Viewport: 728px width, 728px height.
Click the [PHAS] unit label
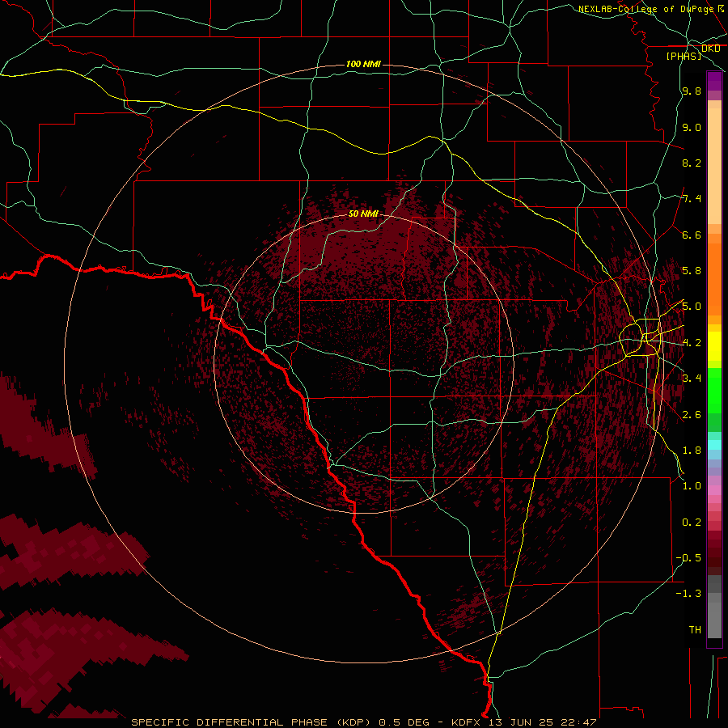[684, 56]
